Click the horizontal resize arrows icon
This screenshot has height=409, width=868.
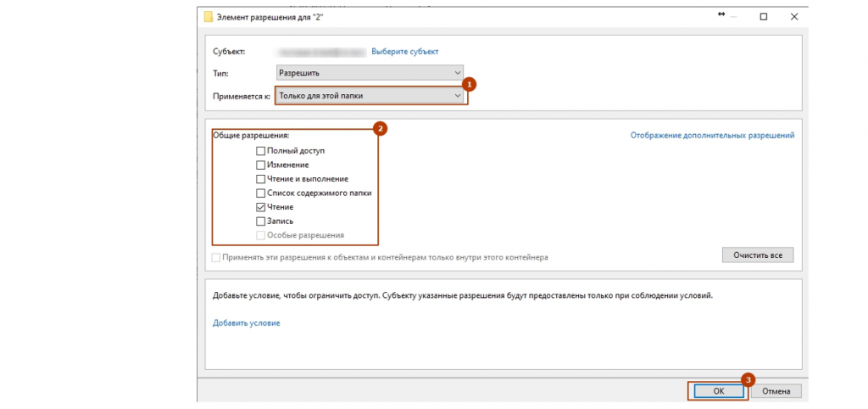pyautogui.click(x=721, y=14)
